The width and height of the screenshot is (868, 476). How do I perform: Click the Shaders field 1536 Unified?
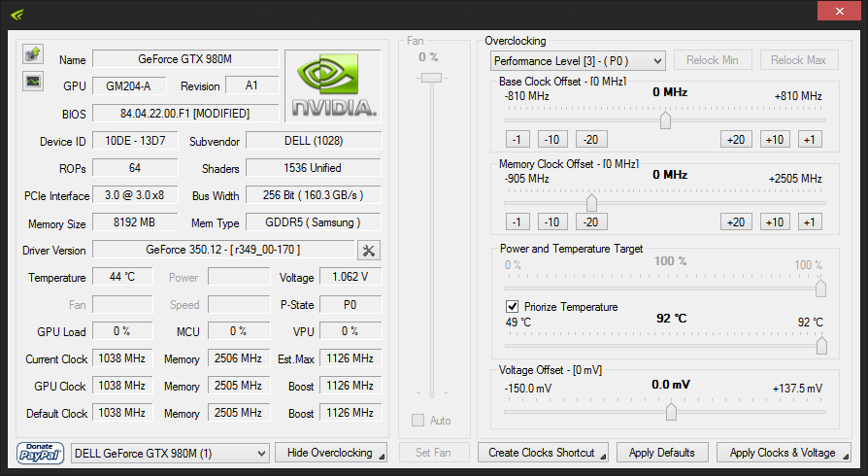314,168
